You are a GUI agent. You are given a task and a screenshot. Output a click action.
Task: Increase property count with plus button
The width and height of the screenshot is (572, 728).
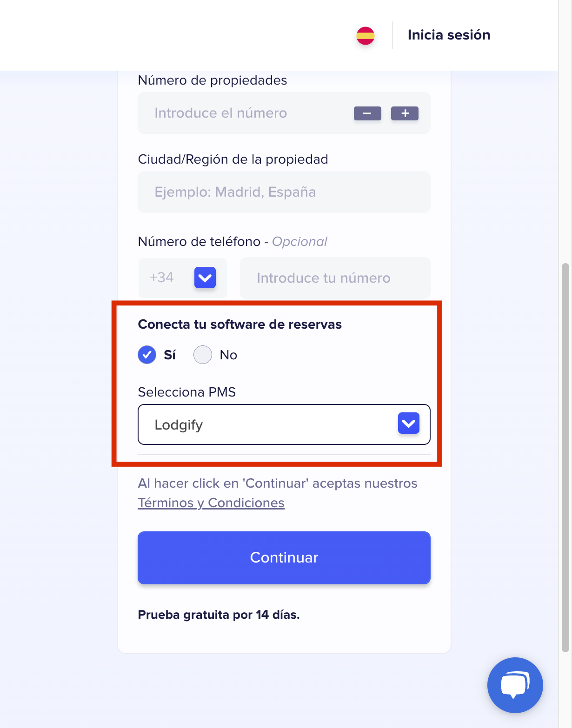(x=405, y=113)
